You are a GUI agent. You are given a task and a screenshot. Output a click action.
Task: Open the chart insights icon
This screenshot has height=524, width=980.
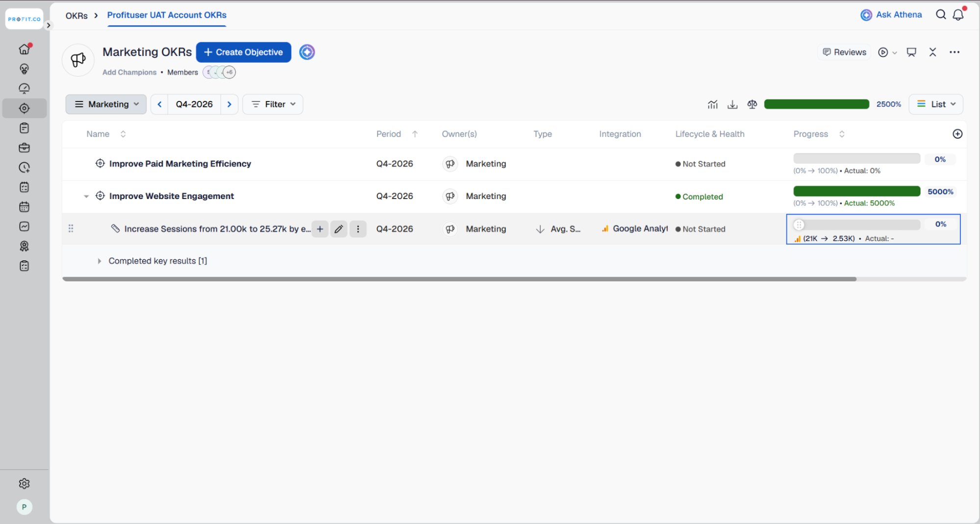point(712,104)
